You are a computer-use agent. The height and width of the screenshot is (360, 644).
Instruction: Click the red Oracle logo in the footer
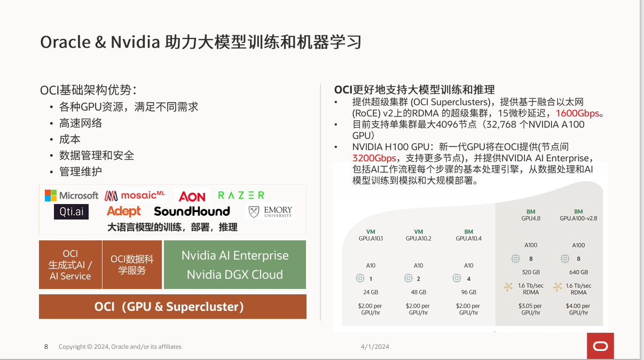click(601, 346)
